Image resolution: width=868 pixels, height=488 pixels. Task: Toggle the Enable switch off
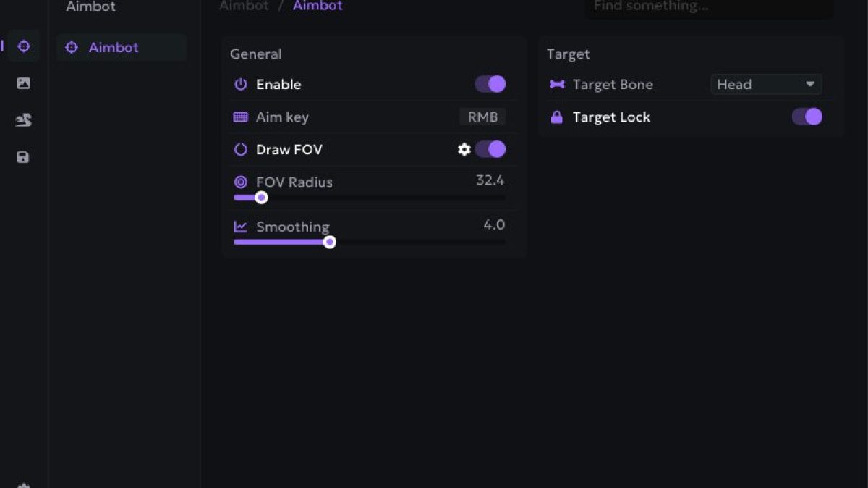[x=490, y=84]
